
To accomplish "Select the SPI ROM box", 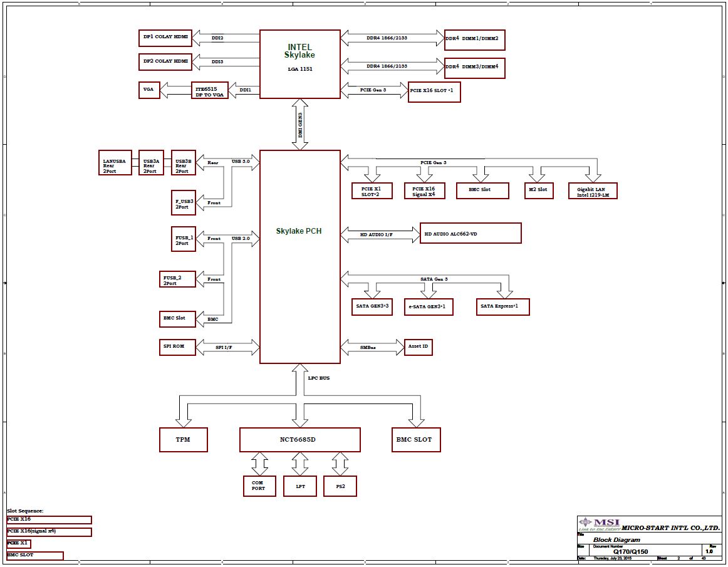I will (177, 347).
